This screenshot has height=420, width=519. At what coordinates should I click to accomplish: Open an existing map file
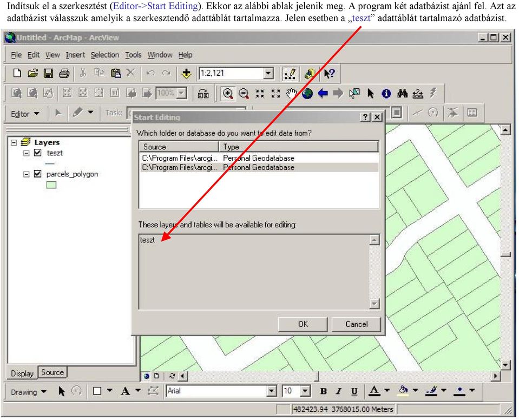click(32, 73)
